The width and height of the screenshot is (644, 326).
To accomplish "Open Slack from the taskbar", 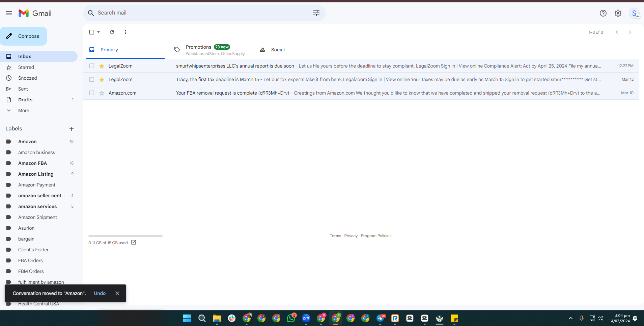I will tap(231, 318).
